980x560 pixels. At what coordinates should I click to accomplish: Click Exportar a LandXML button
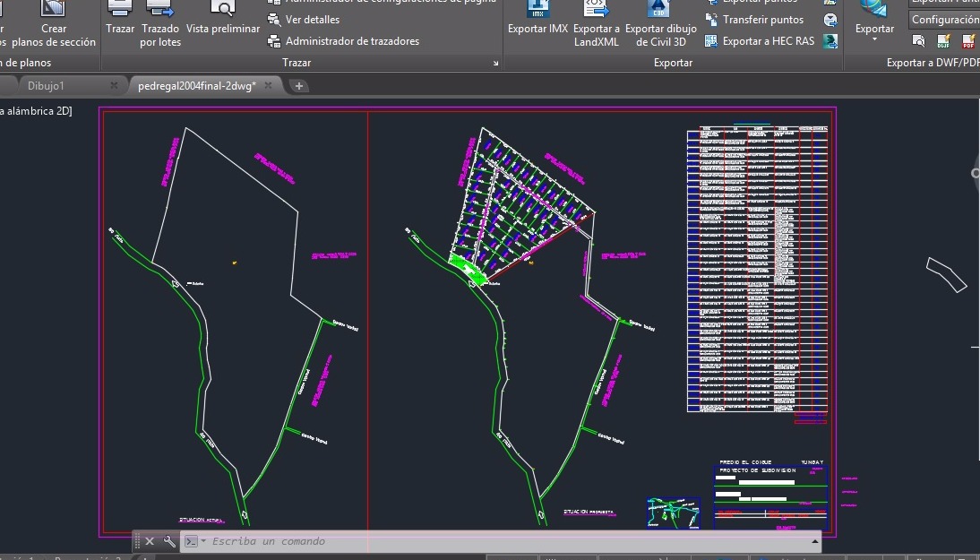597,24
